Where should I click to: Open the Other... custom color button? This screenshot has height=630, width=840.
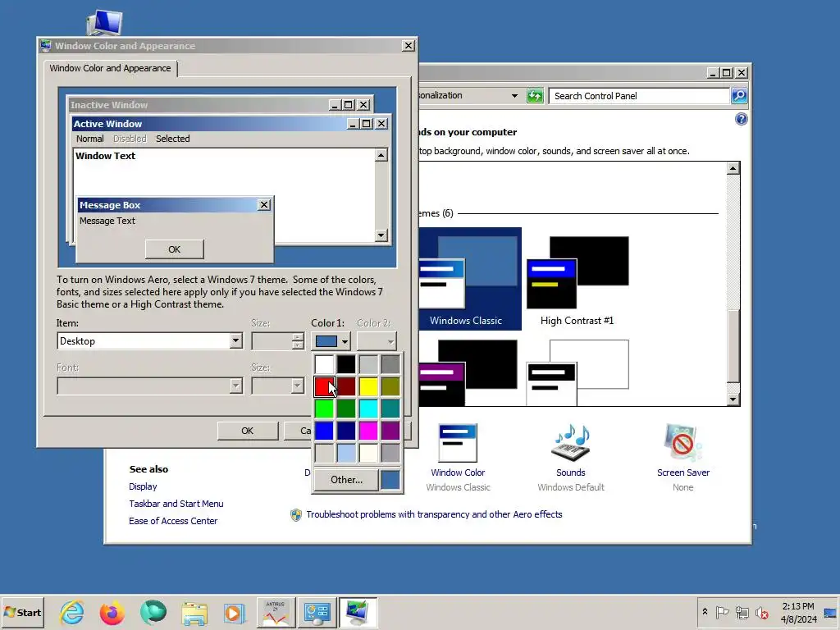pos(346,479)
